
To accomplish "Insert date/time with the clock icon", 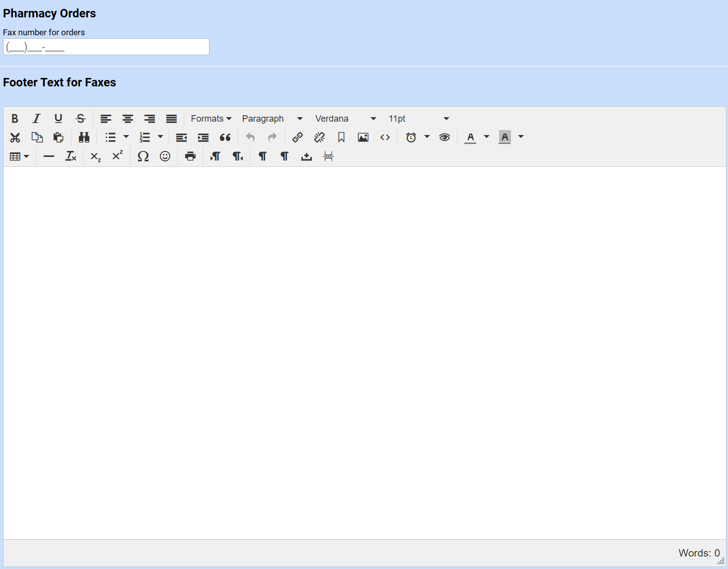I will (x=411, y=138).
